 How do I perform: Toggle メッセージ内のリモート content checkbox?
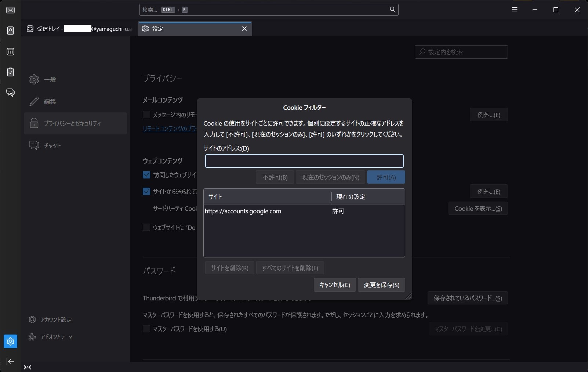[146, 115]
